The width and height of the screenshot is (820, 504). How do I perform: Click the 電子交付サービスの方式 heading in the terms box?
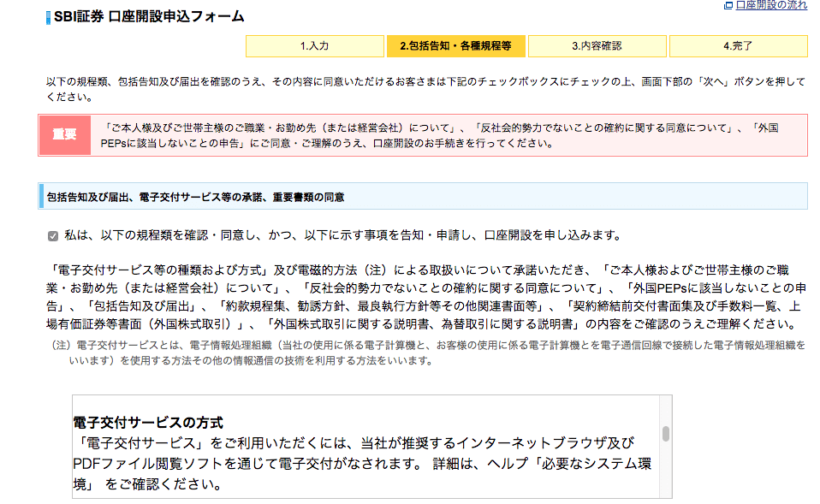148,423
